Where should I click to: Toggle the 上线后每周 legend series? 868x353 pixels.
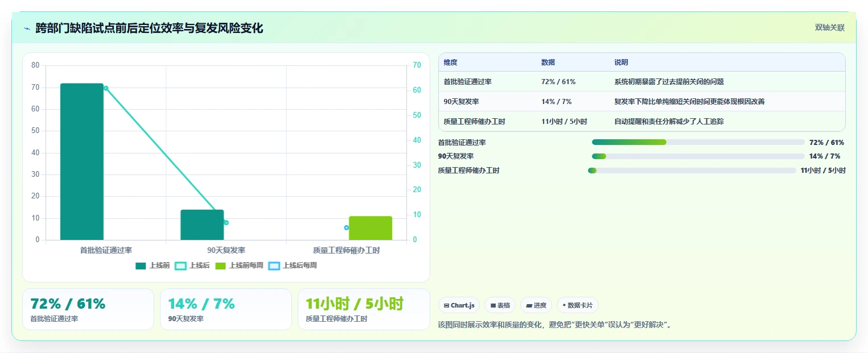coord(293,265)
